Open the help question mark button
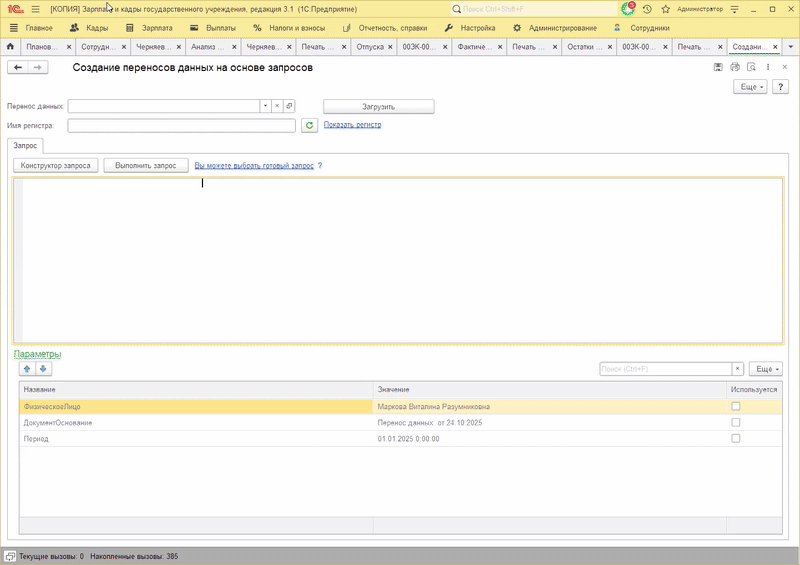Image resolution: width=800 pixels, height=565 pixels. point(780,87)
